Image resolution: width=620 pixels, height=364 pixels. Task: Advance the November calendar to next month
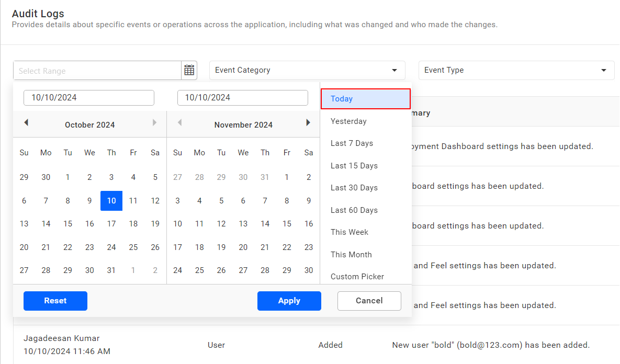coord(308,122)
